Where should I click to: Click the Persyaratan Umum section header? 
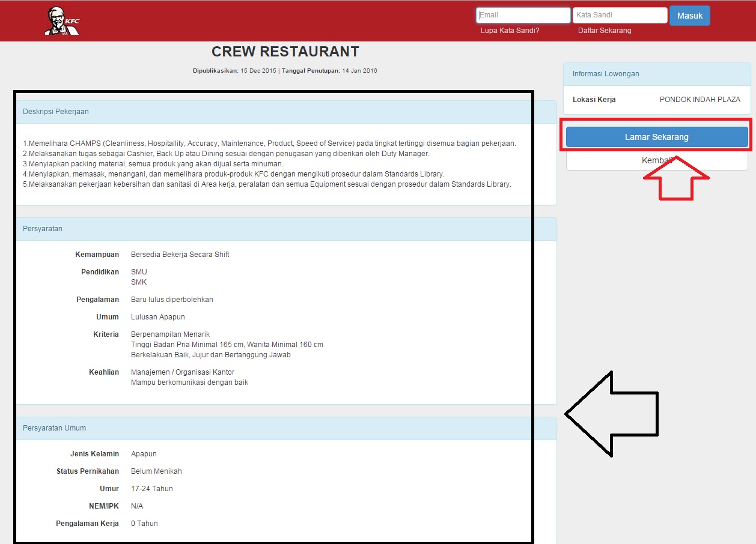click(x=286, y=428)
